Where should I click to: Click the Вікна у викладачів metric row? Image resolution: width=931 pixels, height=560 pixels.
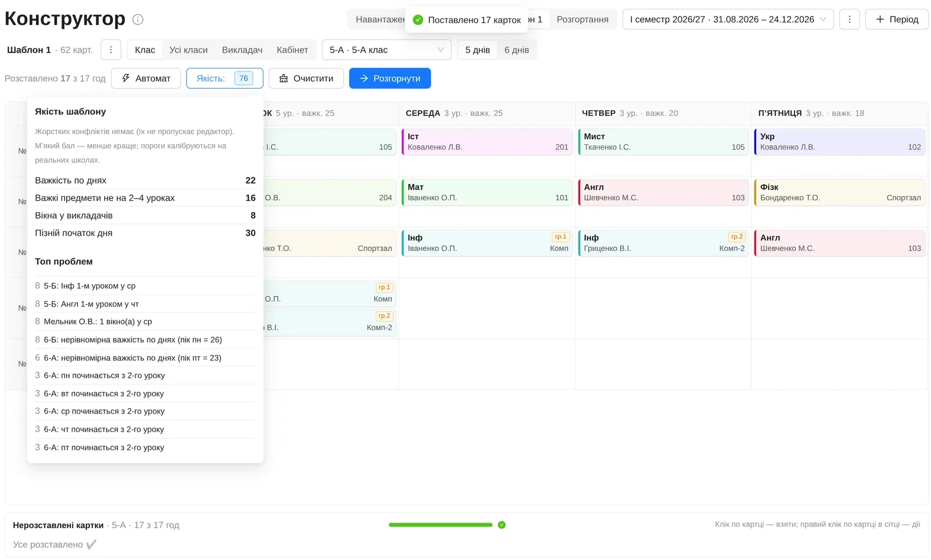(x=145, y=216)
